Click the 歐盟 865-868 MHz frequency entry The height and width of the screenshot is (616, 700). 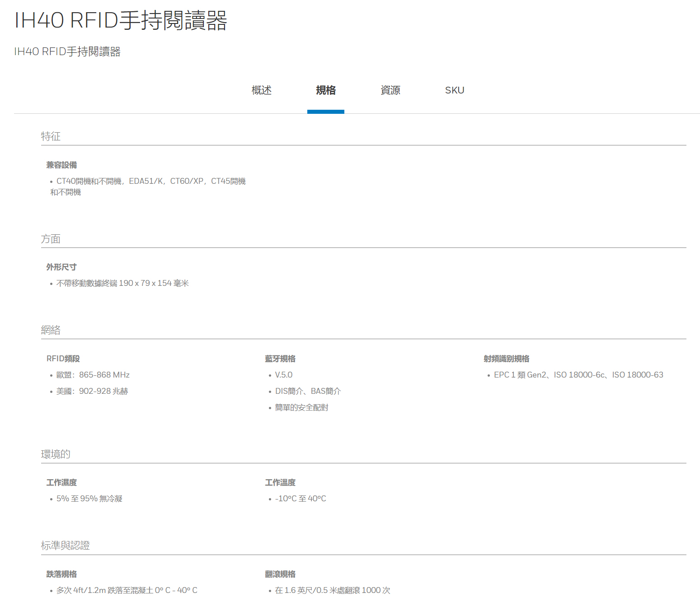click(93, 375)
